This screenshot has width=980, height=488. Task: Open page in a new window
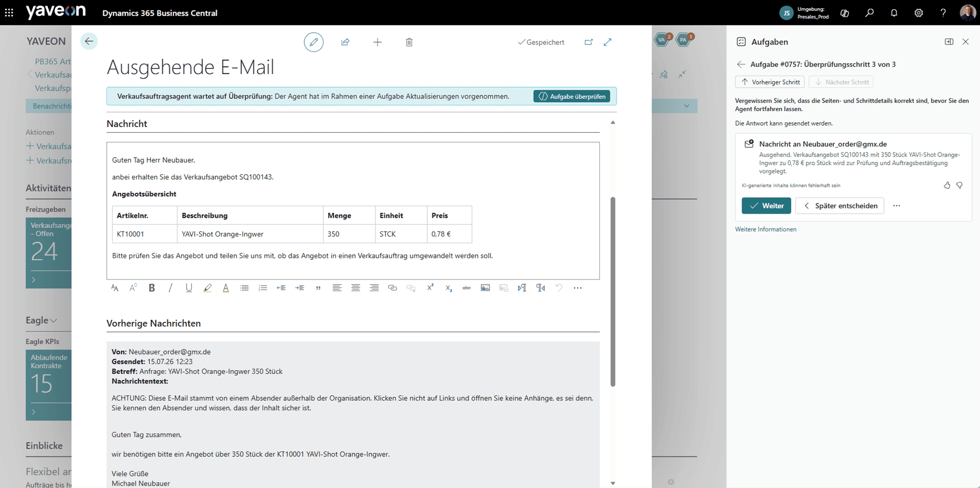[x=589, y=42]
